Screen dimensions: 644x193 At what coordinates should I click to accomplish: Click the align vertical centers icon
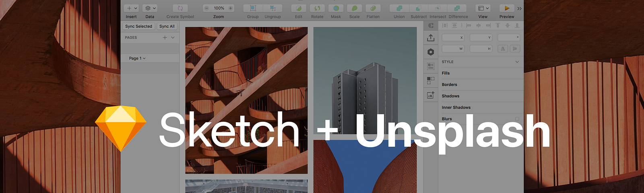(x=508, y=25)
